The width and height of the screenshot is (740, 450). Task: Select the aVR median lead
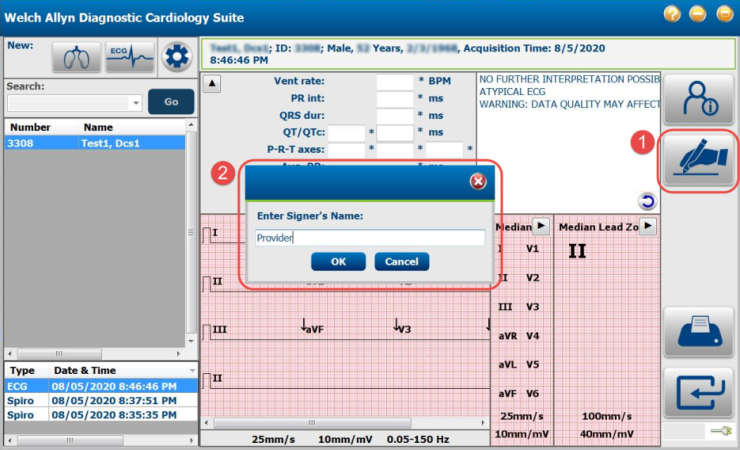coord(508,336)
